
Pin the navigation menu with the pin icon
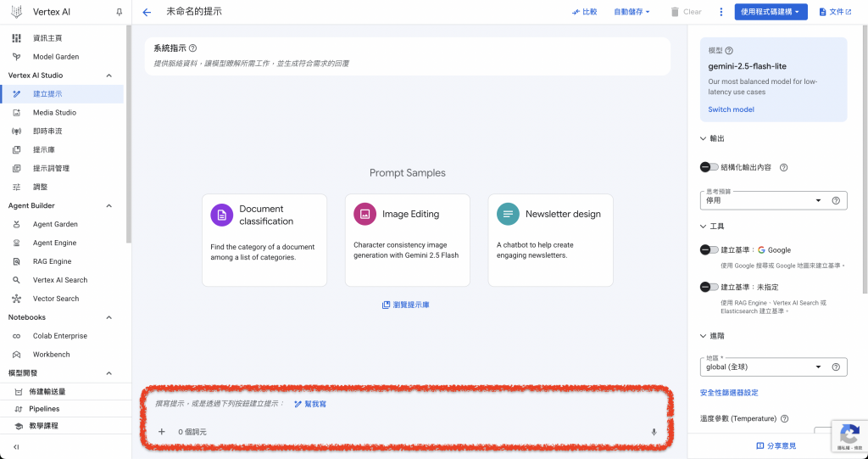(119, 12)
